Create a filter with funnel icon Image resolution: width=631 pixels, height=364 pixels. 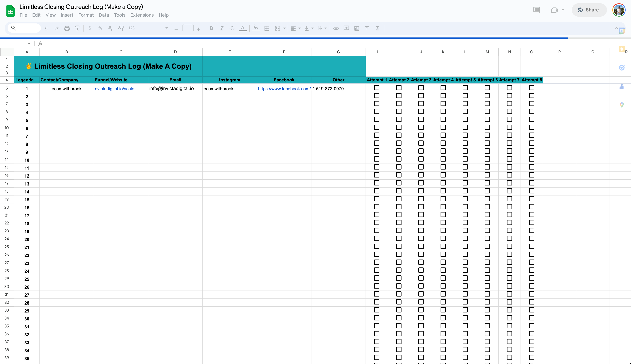(367, 28)
